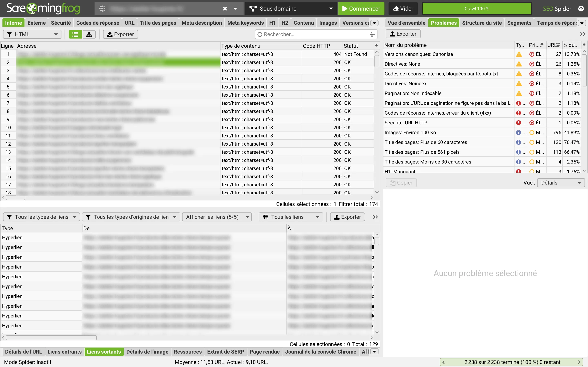
Task: Click the Crawl 100 % progress bar
Action: (477, 9)
